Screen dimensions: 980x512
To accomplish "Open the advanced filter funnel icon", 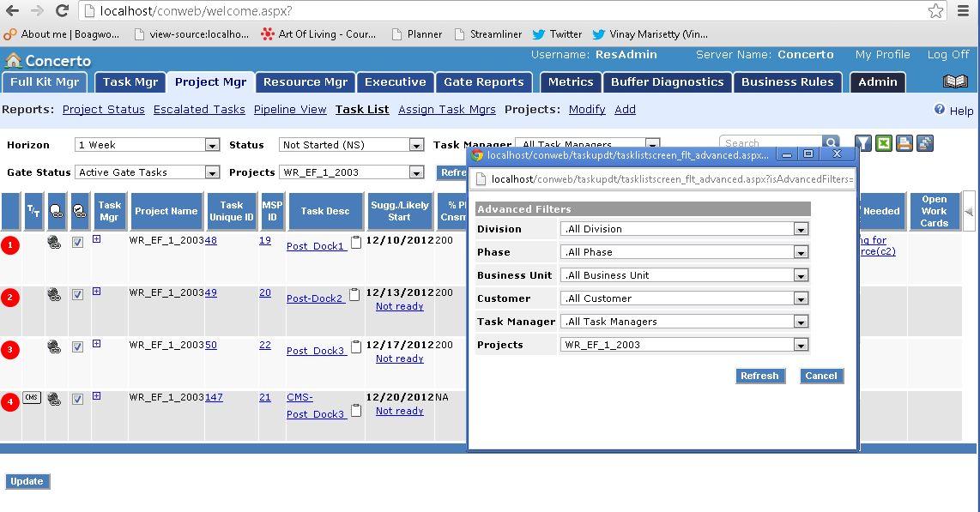I will [x=863, y=143].
